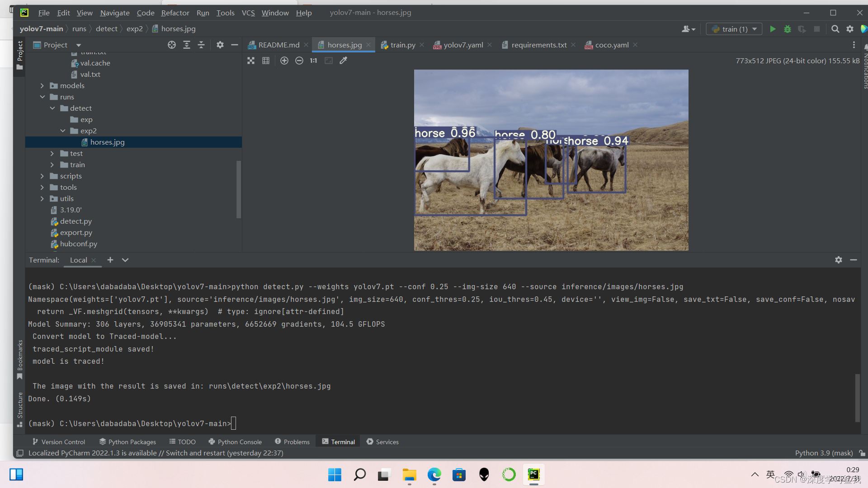Click the Debug bug icon
Viewport: 868px width, 488px height.
pyautogui.click(x=787, y=29)
